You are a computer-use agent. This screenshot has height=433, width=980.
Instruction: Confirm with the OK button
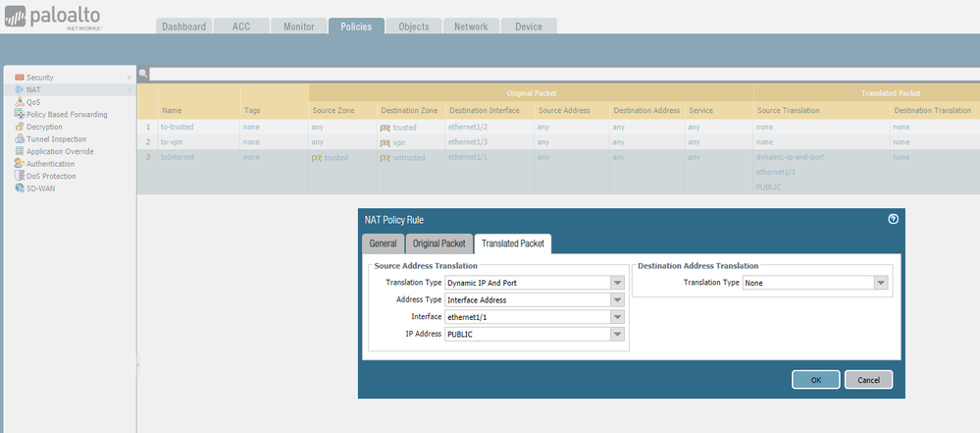click(x=815, y=379)
